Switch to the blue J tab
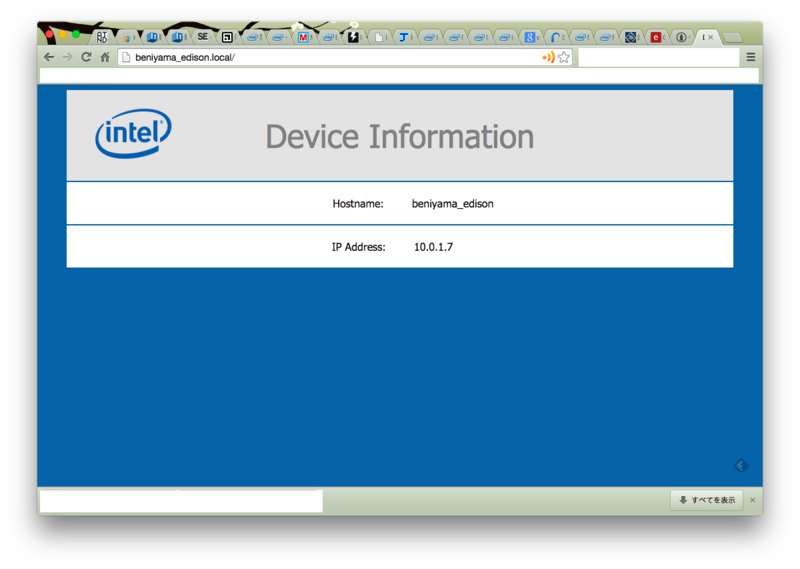The height and width of the screenshot is (569, 800). click(403, 37)
